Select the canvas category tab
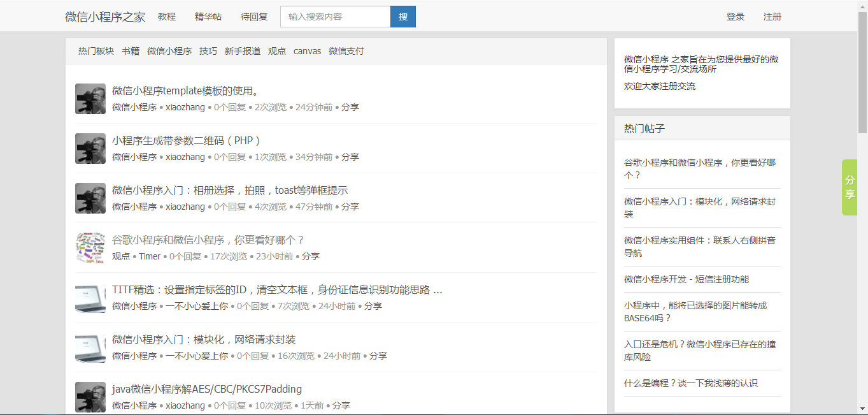 308,51
